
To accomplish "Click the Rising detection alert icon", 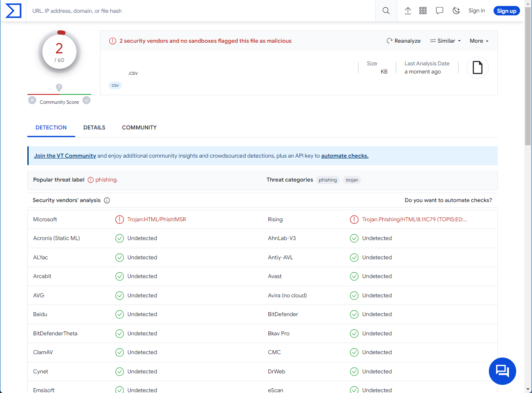I will click(x=354, y=220).
